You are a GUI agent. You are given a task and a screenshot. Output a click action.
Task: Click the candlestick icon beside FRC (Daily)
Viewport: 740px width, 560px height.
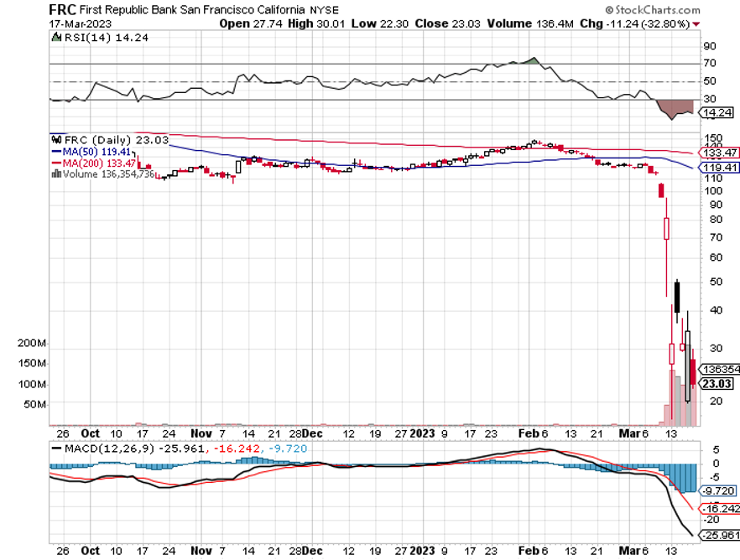(56, 139)
